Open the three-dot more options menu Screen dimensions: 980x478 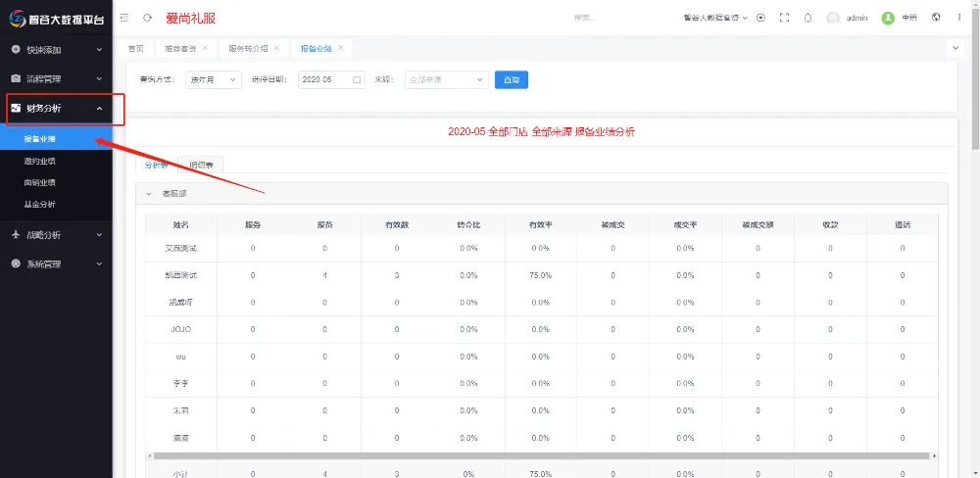click(x=959, y=18)
